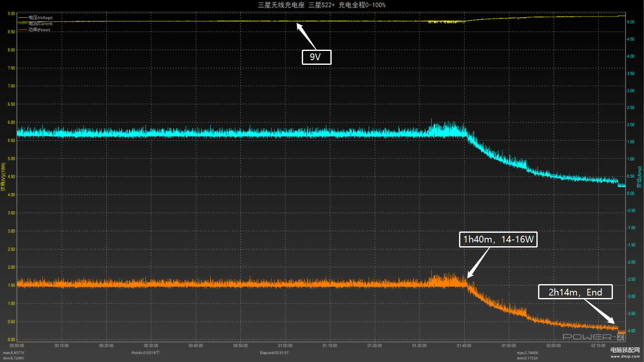Click the 6.00 value on the voltage axis
This screenshot has width=644, height=362.
[11, 122]
